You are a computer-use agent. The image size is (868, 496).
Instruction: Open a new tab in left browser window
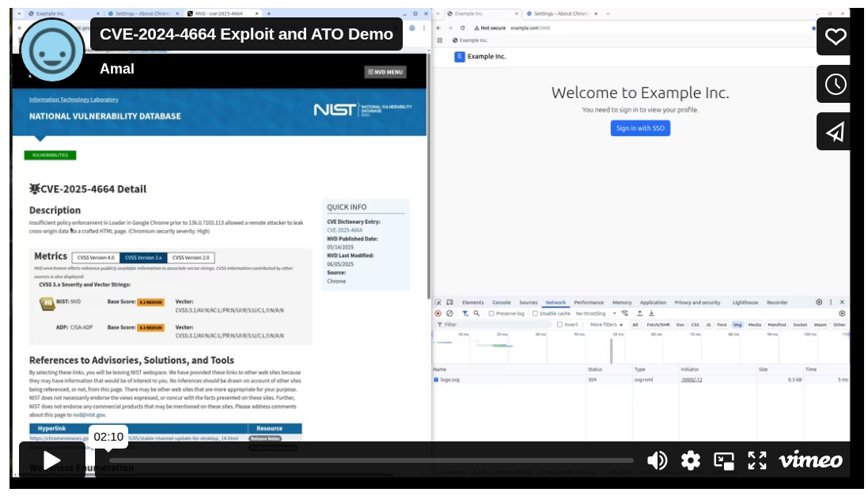pyautogui.click(x=269, y=13)
